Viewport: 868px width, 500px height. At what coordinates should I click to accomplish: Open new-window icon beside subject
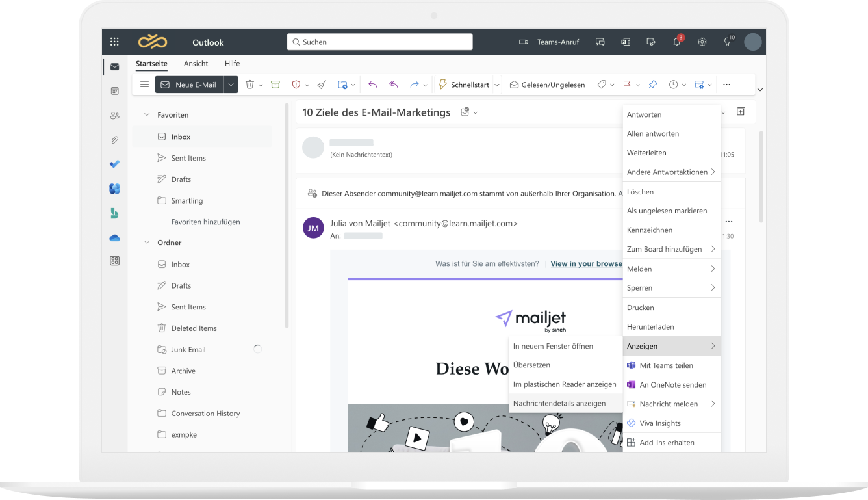click(x=741, y=112)
